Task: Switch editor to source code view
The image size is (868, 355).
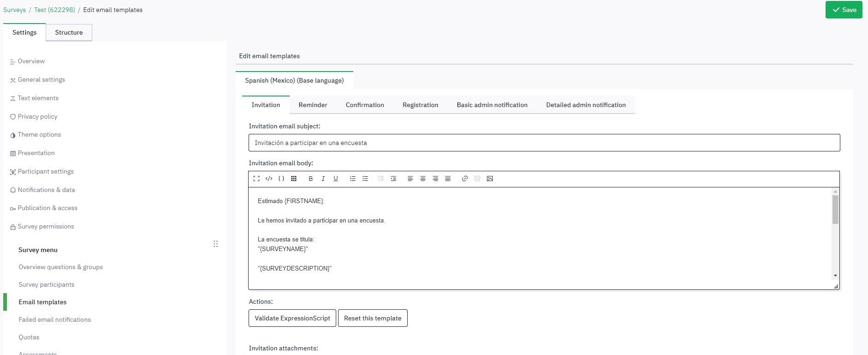Action: click(269, 179)
